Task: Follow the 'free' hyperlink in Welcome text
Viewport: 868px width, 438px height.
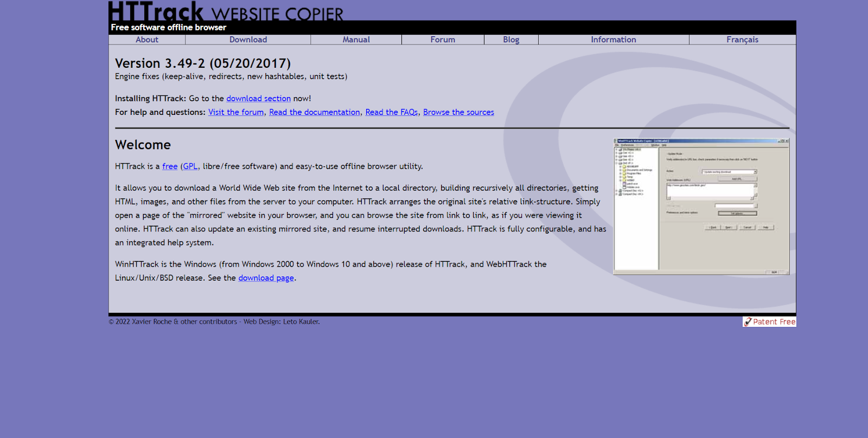Action: point(170,166)
